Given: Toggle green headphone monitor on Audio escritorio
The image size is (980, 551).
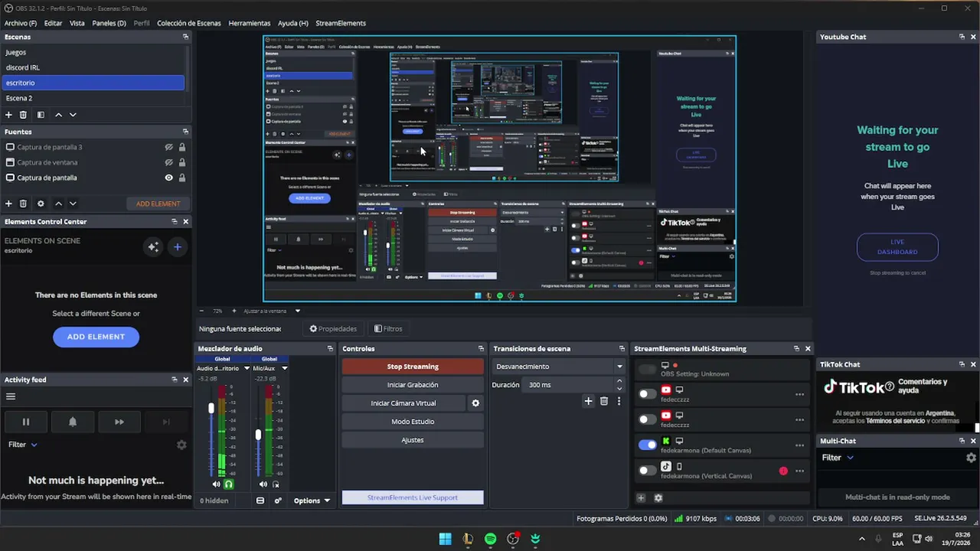Looking at the screenshot, I should click(x=228, y=484).
